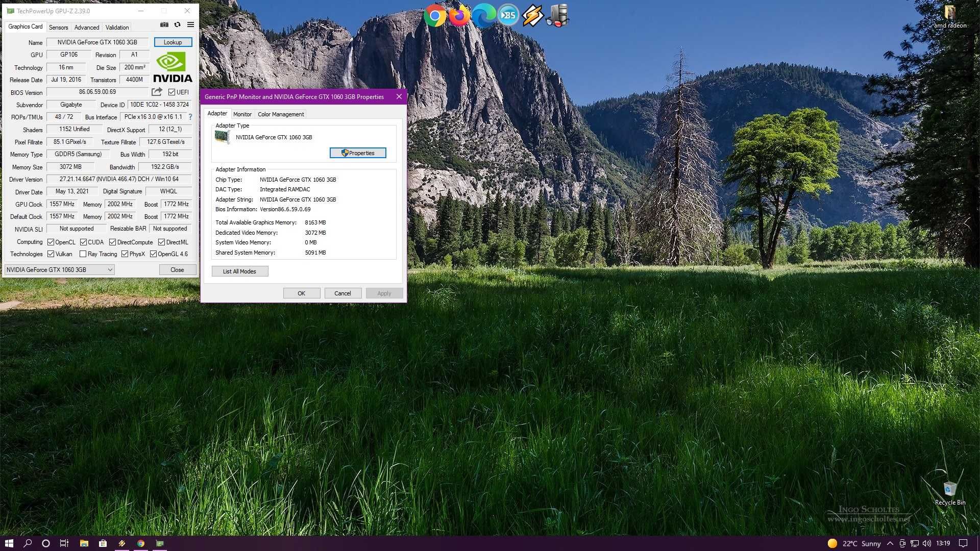Image resolution: width=980 pixels, height=551 pixels.
Task: Click GPU-Z Close button
Action: point(177,270)
